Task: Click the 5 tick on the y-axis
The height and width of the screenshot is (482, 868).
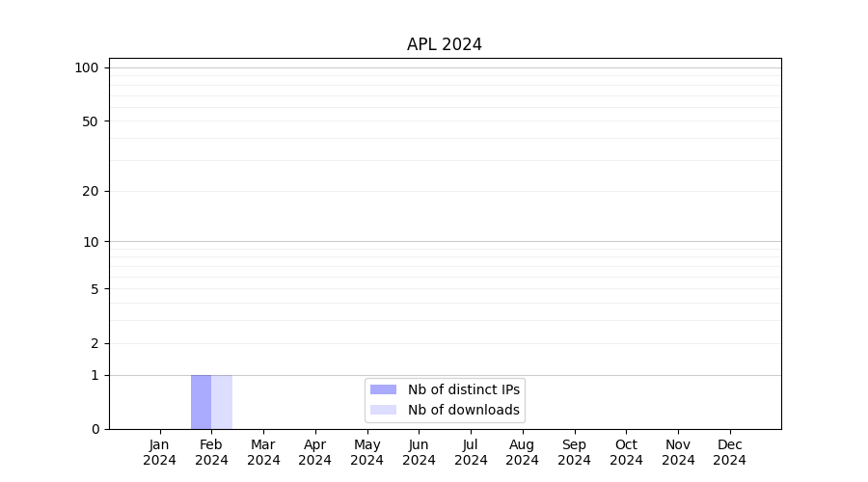Action: pos(94,288)
